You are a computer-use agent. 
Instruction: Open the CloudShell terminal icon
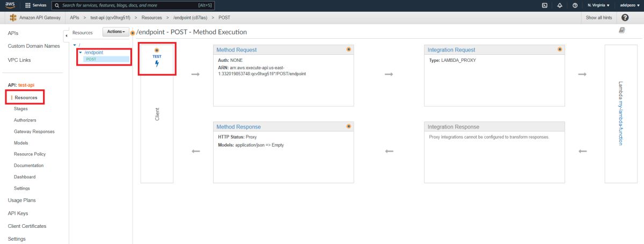[545, 5]
